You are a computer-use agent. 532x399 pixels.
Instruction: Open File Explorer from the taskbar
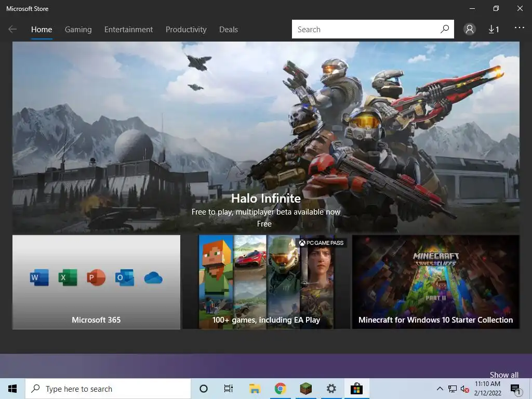pyautogui.click(x=255, y=389)
